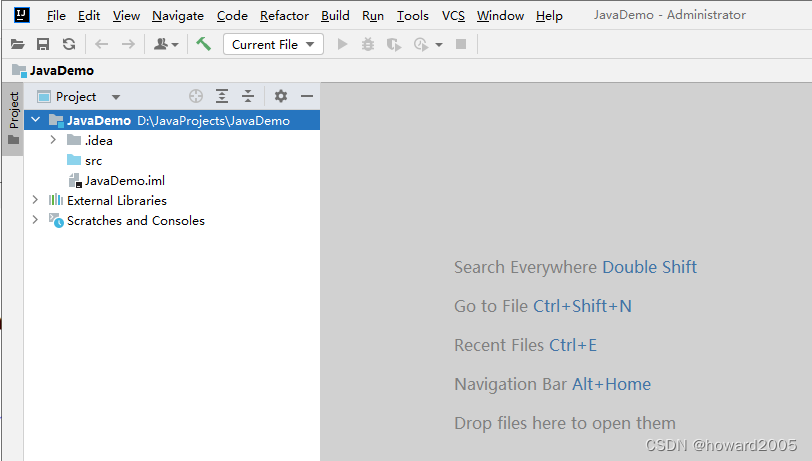Open the Tools menu
812x461 pixels.
[413, 16]
